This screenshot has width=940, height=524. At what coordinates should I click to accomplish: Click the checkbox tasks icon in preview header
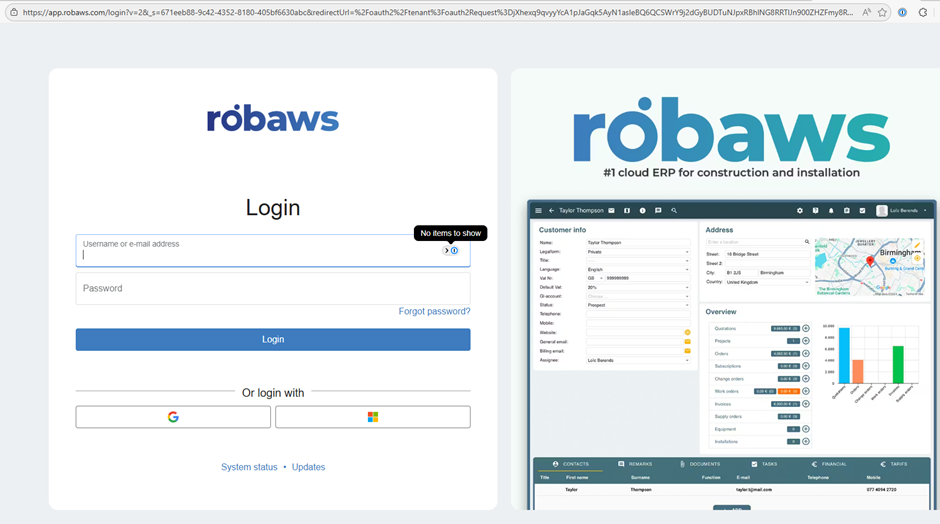point(862,210)
